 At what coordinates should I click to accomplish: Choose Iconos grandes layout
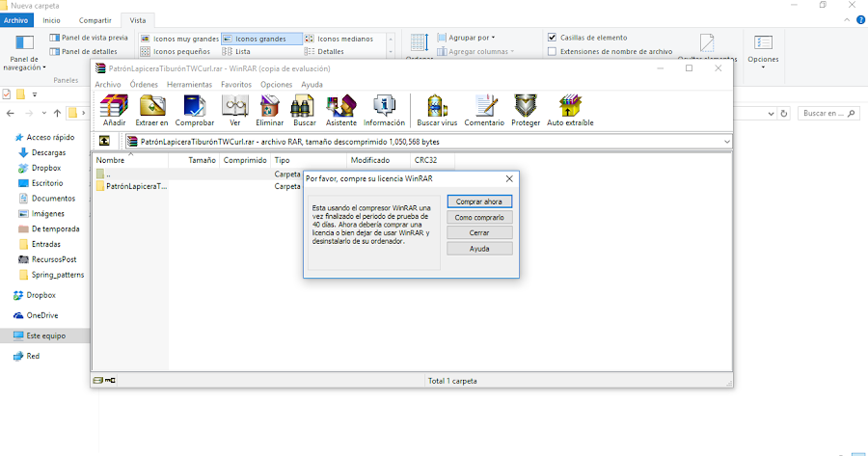pos(261,39)
